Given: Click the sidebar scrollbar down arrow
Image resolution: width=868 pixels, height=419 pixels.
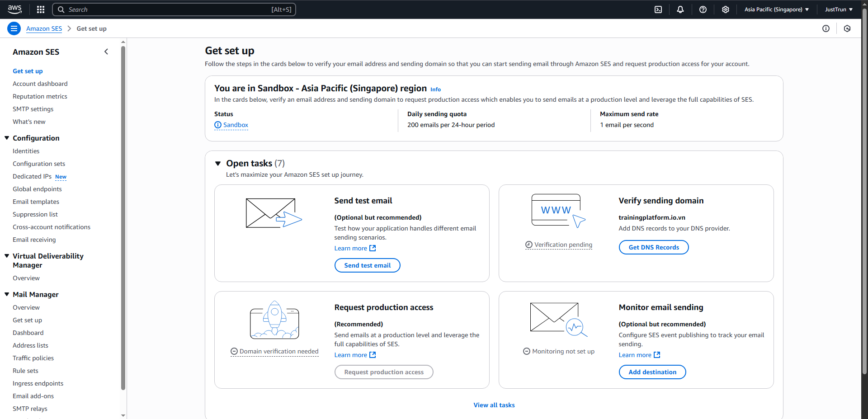Looking at the screenshot, I should click(123, 415).
